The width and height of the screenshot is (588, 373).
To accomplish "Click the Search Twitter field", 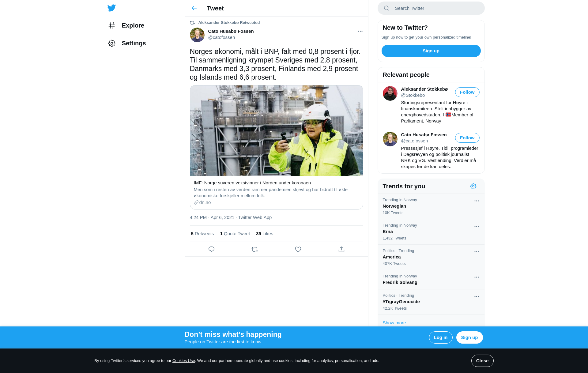I will click(431, 8).
